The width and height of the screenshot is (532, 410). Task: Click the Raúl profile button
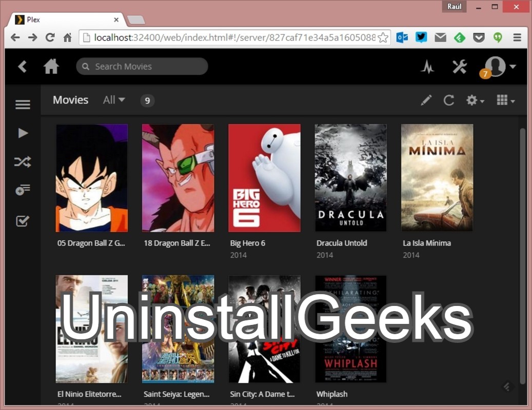(x=455, y=7)
